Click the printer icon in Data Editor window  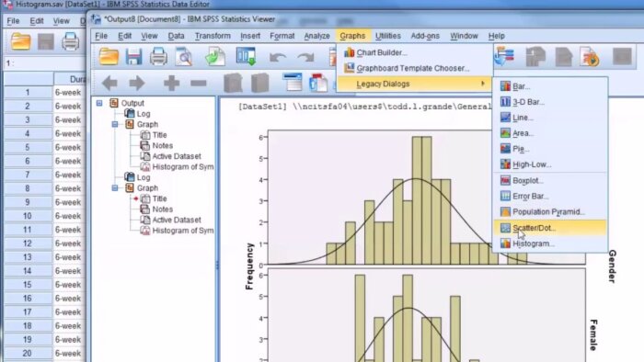70,41
